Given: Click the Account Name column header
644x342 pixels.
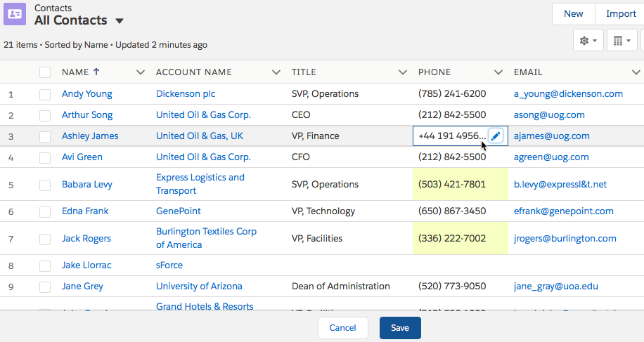Looking at the screenshot, I should pos(194,72).
